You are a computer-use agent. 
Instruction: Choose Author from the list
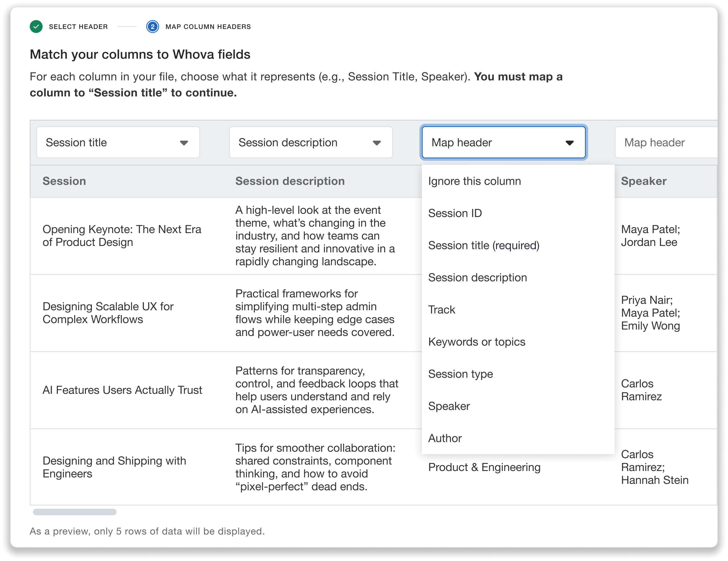518,438
